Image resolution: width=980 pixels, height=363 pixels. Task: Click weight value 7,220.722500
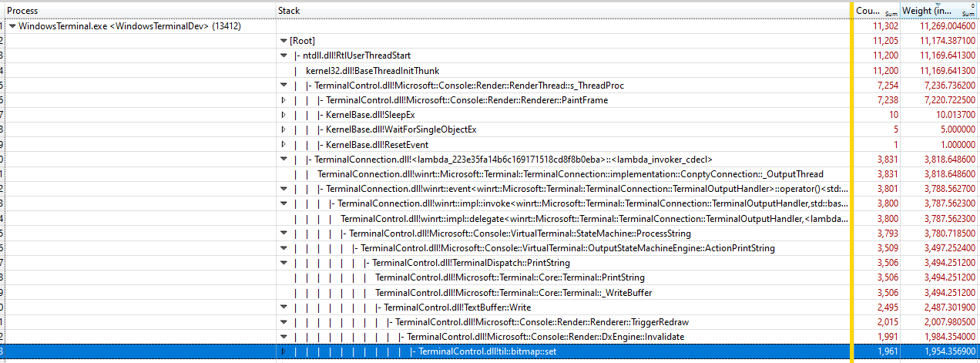(x=949, y=100)
